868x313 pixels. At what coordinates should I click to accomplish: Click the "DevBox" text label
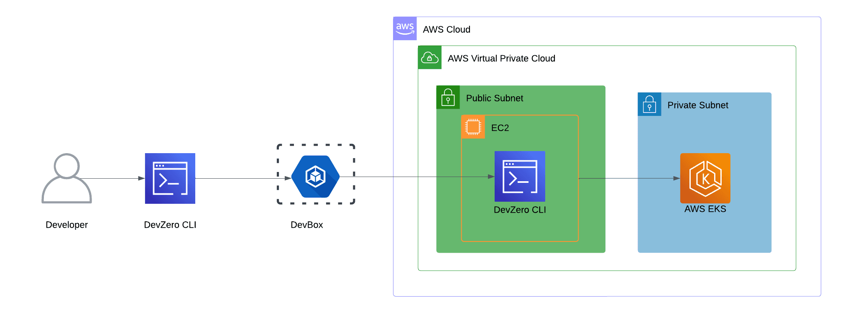[x=306, y=225]
